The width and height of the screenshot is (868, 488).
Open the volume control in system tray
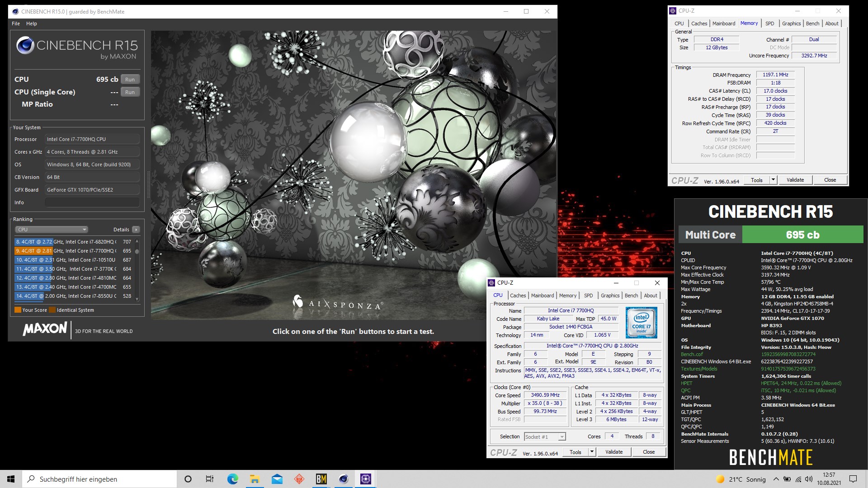coord(809,479)
